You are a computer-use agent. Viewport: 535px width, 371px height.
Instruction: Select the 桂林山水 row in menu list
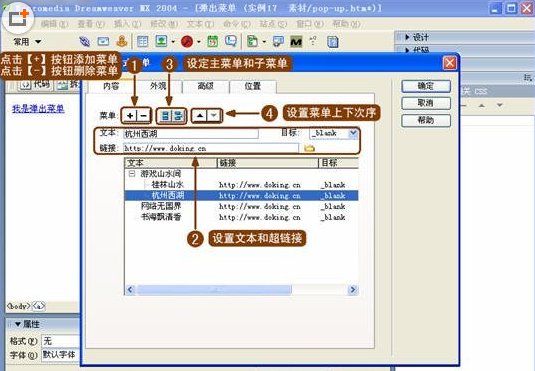click(241, 185)
